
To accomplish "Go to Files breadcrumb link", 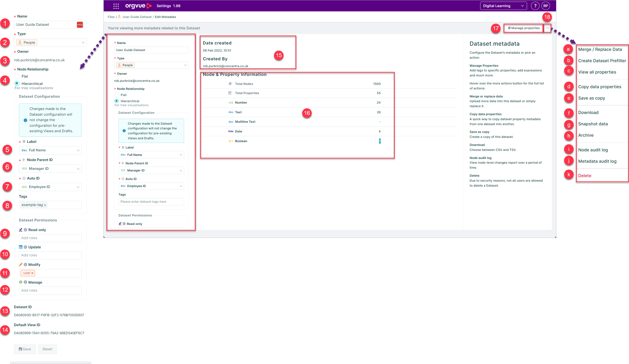I will (111, 17).
